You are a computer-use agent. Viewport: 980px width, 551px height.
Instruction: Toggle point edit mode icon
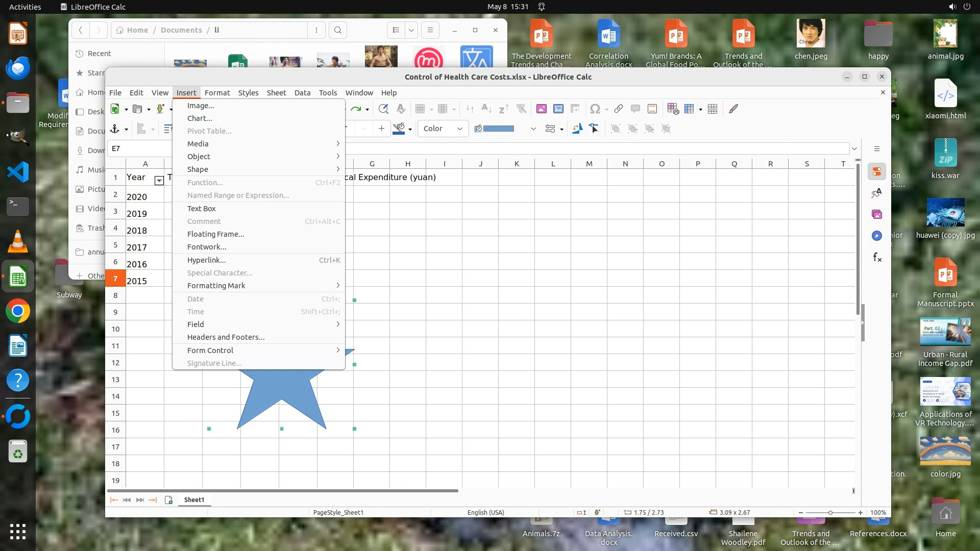[x=594, y=129]
